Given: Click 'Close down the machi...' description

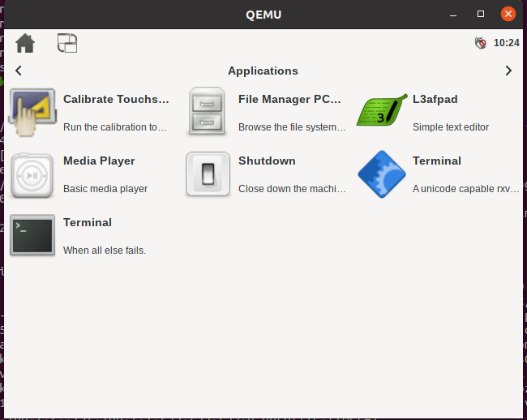Looking at the screenshot, I should pyautogui.click(x=292, y=189).
